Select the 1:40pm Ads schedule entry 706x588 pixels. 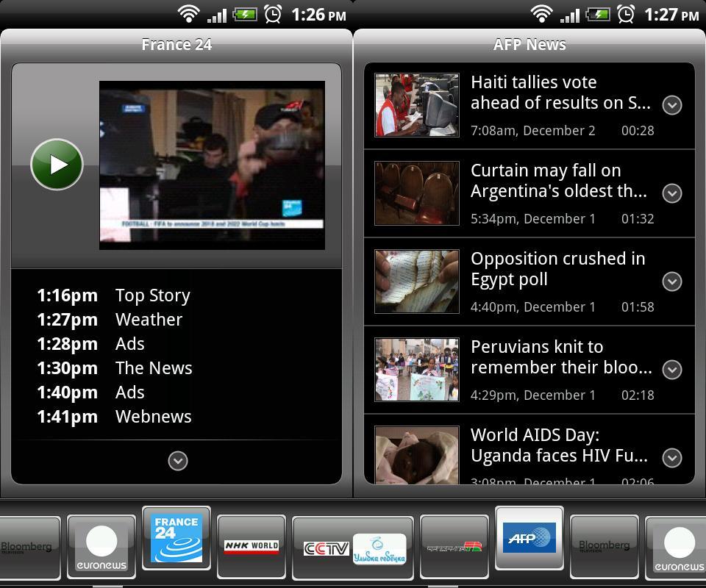point(90,392)
